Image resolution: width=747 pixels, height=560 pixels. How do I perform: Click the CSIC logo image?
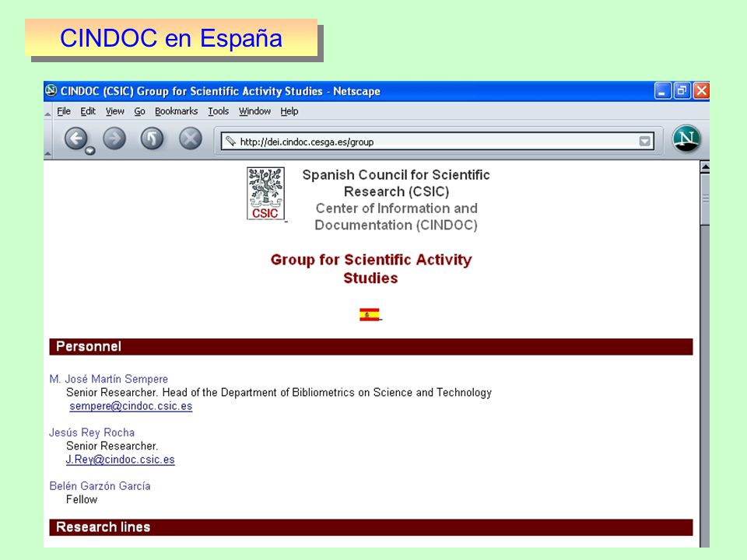265,194
